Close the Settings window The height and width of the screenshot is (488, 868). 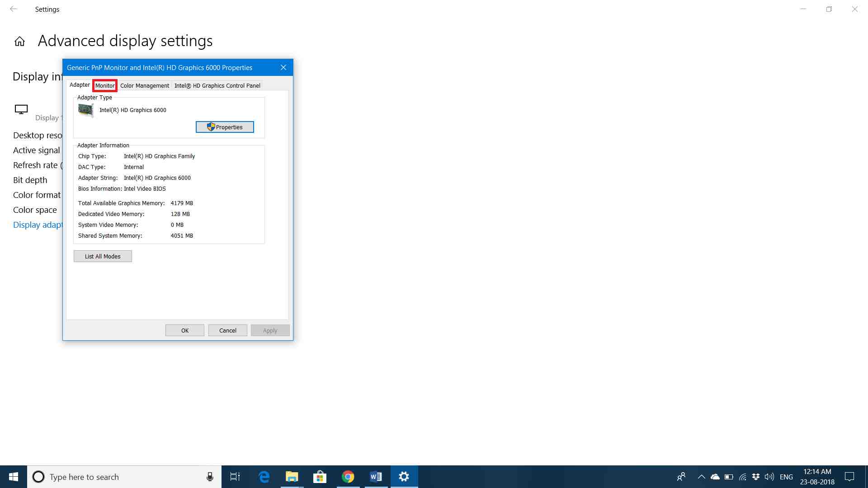click(x=855, y=9)
